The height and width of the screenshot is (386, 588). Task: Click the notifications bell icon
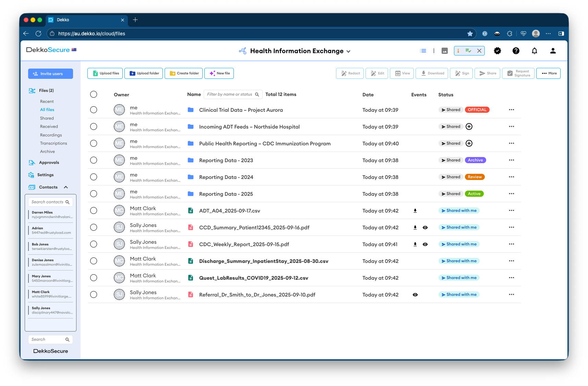click(534, 51)
